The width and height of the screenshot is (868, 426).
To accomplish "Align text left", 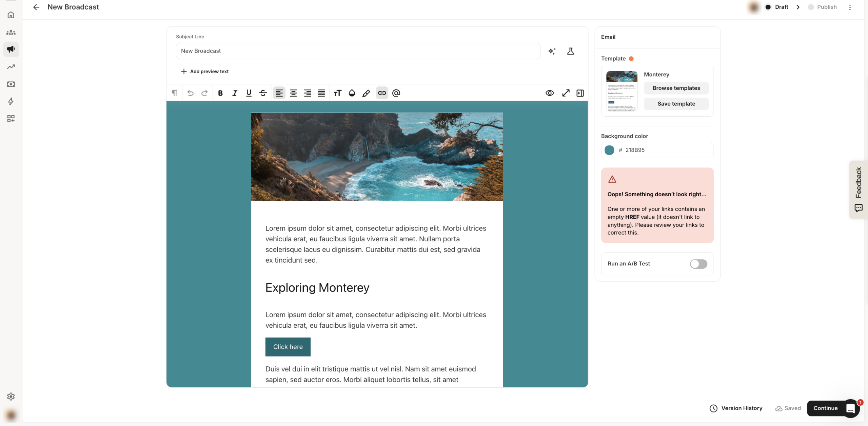I will 279,93.
